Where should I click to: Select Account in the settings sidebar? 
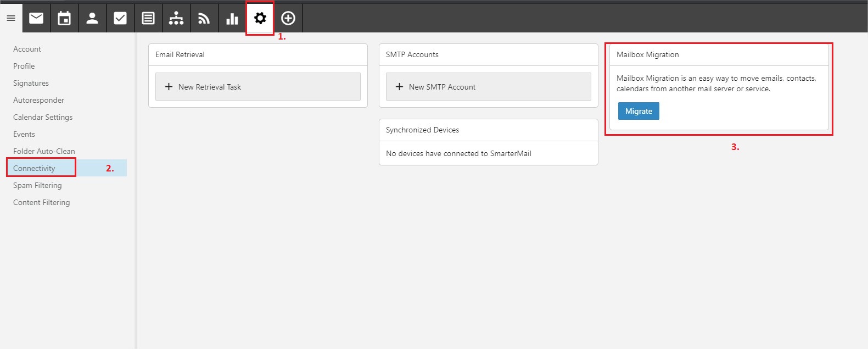click(27, 49)
